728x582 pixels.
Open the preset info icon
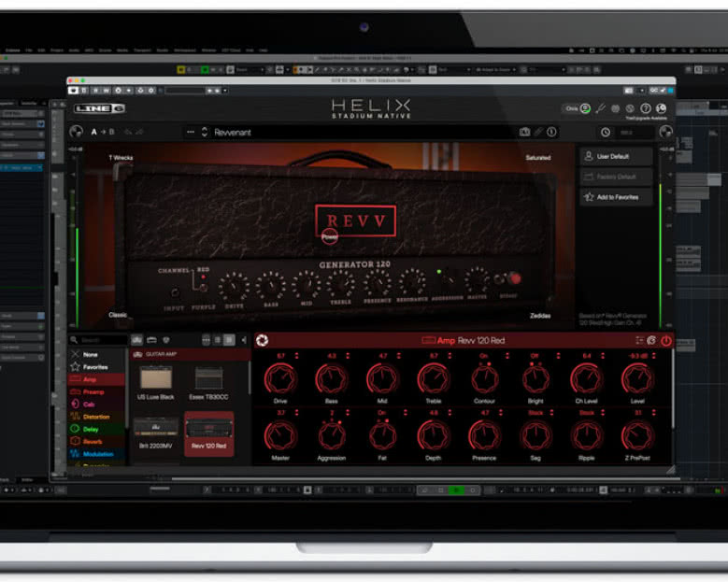(551, 133)
